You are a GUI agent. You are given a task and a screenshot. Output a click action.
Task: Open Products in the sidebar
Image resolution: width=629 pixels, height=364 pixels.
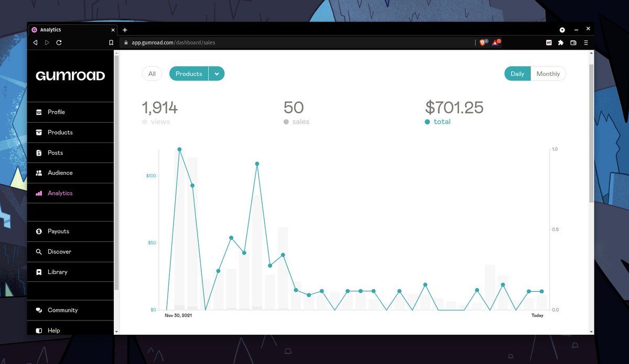(x=70, y=133)
